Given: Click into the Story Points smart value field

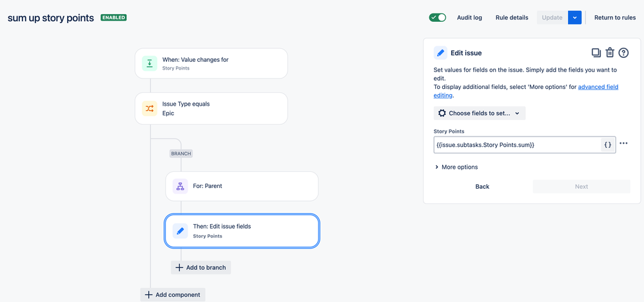Looking at the screenshot, I should click(517, 144).
